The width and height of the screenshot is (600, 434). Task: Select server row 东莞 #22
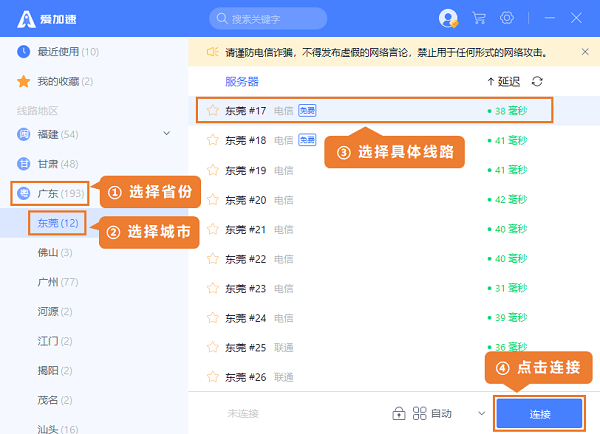tap(394, 259)
